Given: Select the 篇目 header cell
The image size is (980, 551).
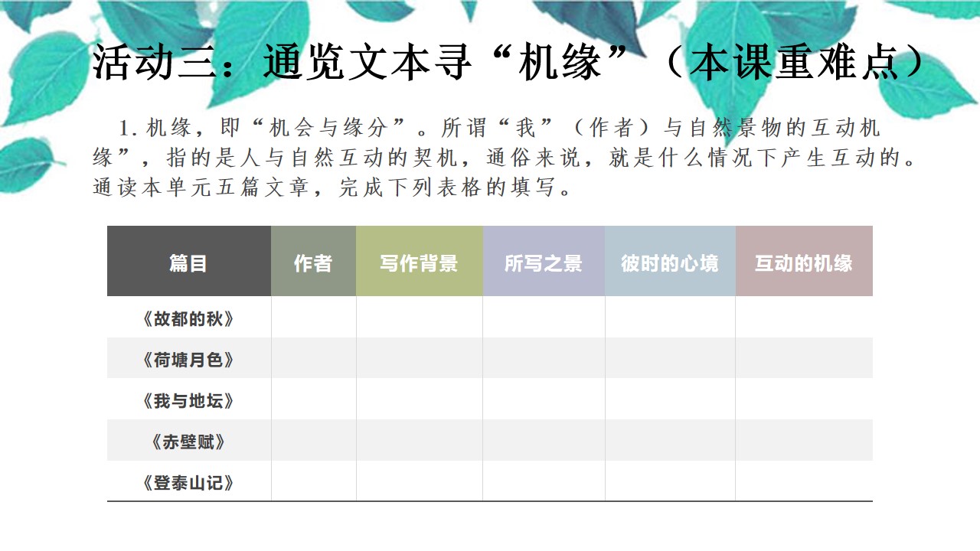Looking at the screenshot, I should [x=188, y=262].
